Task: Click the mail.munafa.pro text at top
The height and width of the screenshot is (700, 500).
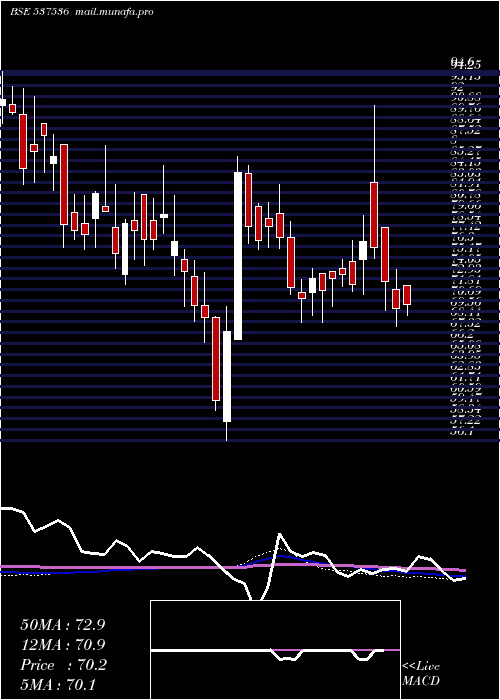Action: (113, 12)
